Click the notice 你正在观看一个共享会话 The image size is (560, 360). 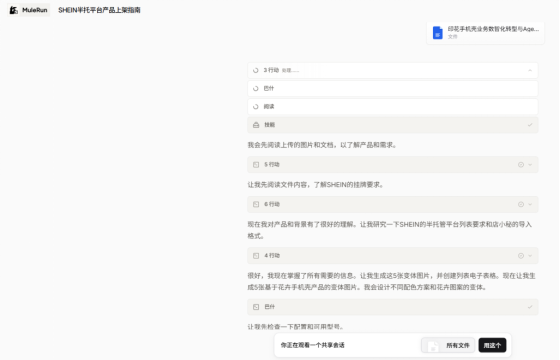pos(312,345)
